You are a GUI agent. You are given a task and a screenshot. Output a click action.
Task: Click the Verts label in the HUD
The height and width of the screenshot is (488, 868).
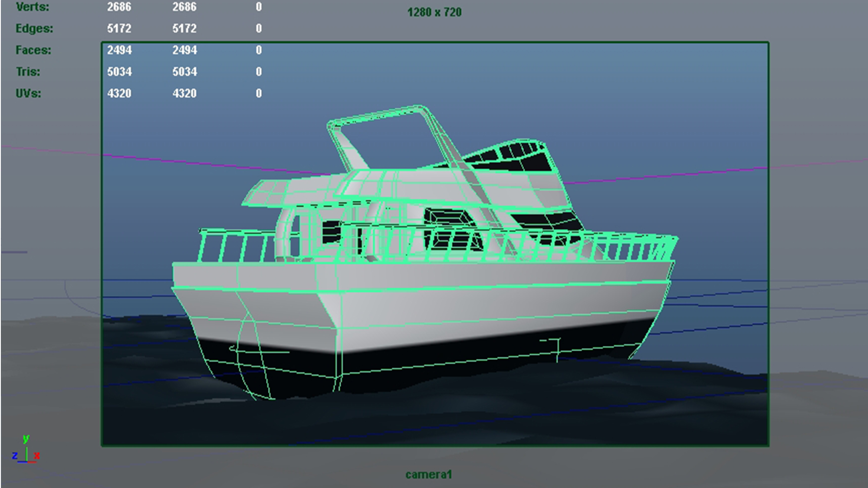coord(32,7)
